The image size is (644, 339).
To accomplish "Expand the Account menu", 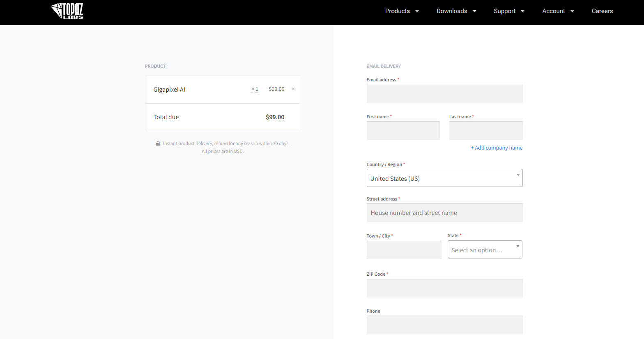I will (558, 11).
